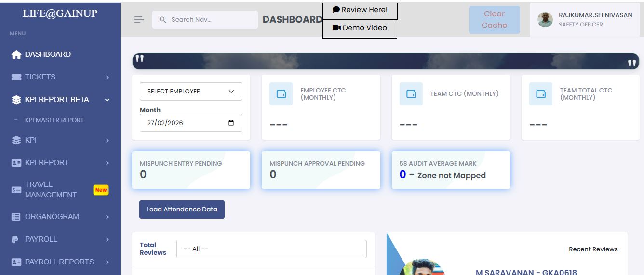Image resolution: width=644 pixels, height=275 pixels.
Task: Click the Clear Cache button
Action: [x=494, y=20]
